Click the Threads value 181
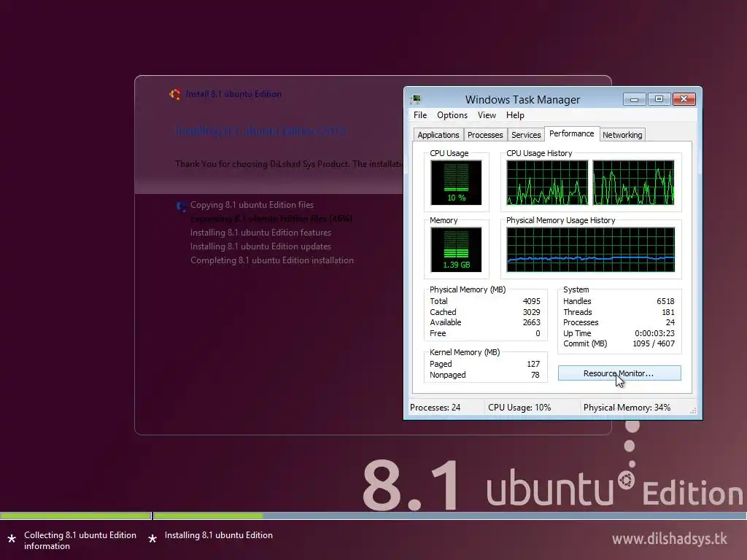Screen dimensions: 747x560 [x=668, y=312]
